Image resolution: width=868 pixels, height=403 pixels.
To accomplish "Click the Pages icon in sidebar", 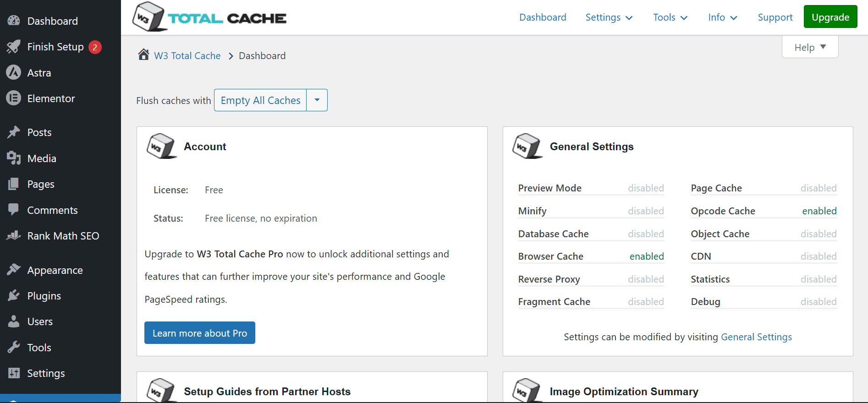I will click(14, 184).
